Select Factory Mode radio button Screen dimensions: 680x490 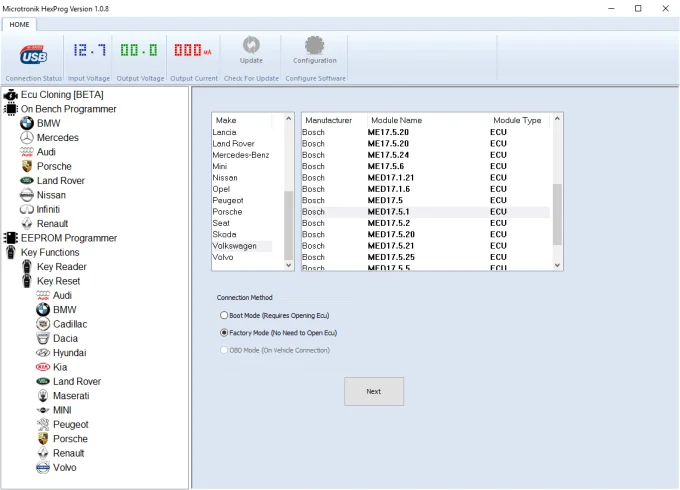click(x=224, y=333)
